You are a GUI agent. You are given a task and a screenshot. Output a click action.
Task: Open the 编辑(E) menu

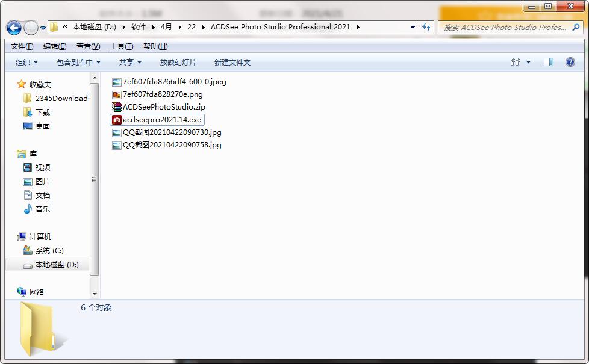point(55,46)
